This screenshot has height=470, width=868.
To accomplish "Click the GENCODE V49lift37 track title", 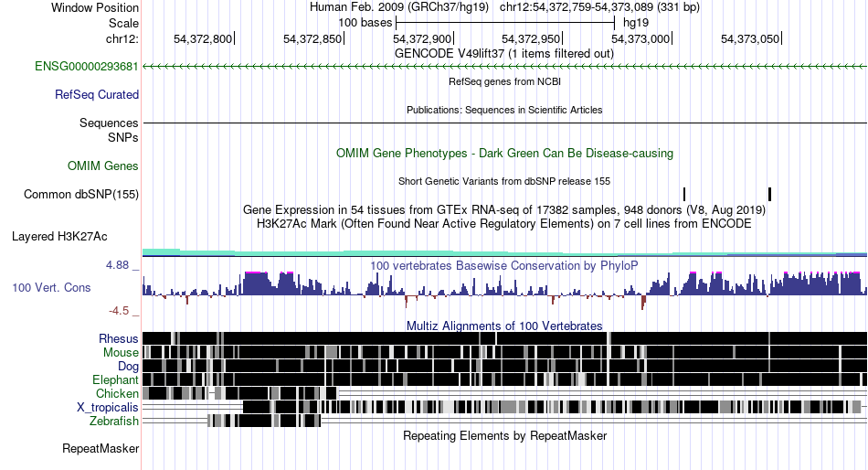I will pyautogui.click(x=504, y=54).
